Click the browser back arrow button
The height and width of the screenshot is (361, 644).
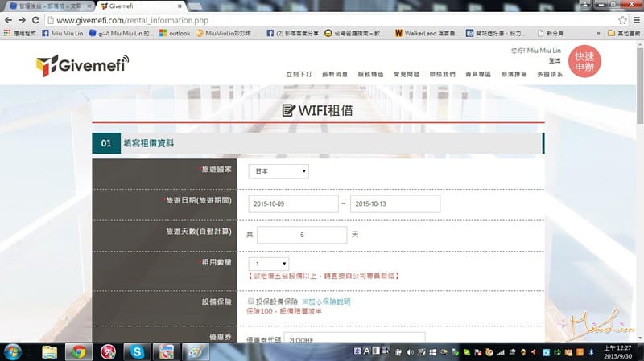tap(9, 19)
